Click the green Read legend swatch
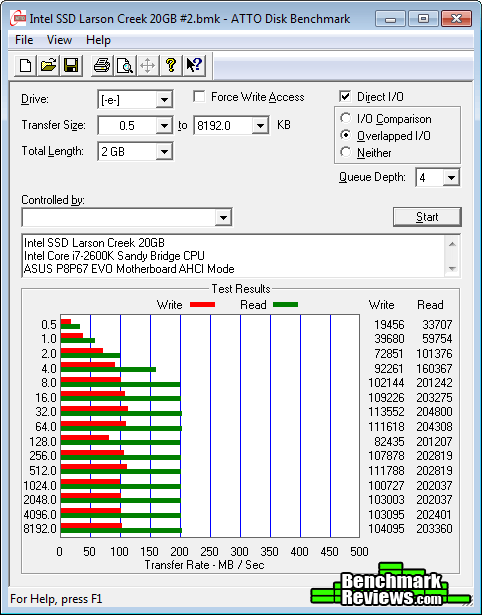The width and height of the screenshot is (482, 615). pyautogui.click(x=286, y=304)
